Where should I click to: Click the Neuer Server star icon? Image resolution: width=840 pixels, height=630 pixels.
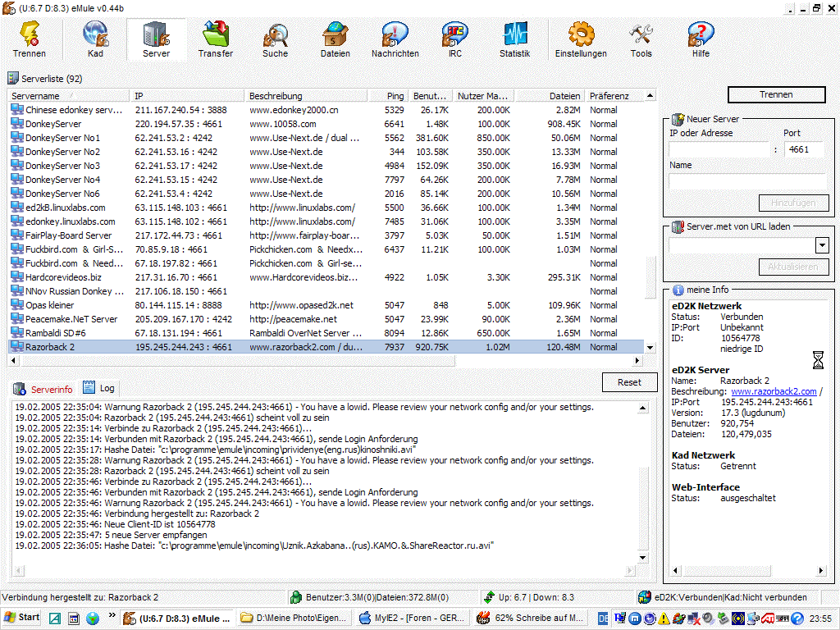tap(678, 118)
